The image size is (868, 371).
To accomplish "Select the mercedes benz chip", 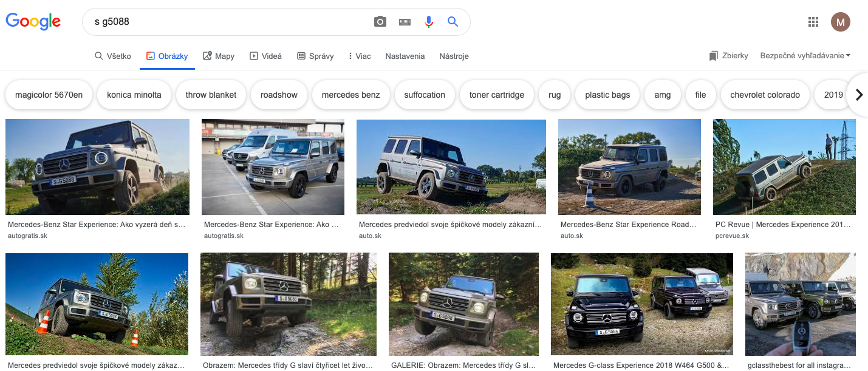I will (x=351, y=95).
